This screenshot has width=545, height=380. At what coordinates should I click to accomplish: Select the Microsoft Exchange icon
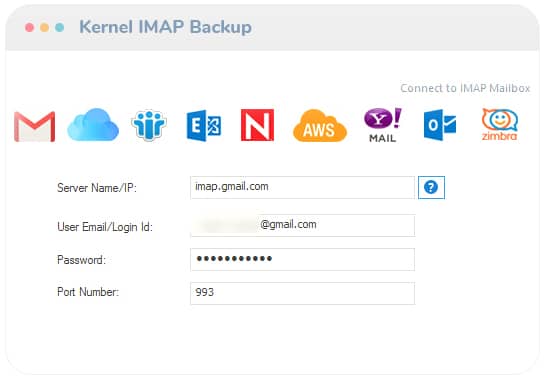coord(204,126)
